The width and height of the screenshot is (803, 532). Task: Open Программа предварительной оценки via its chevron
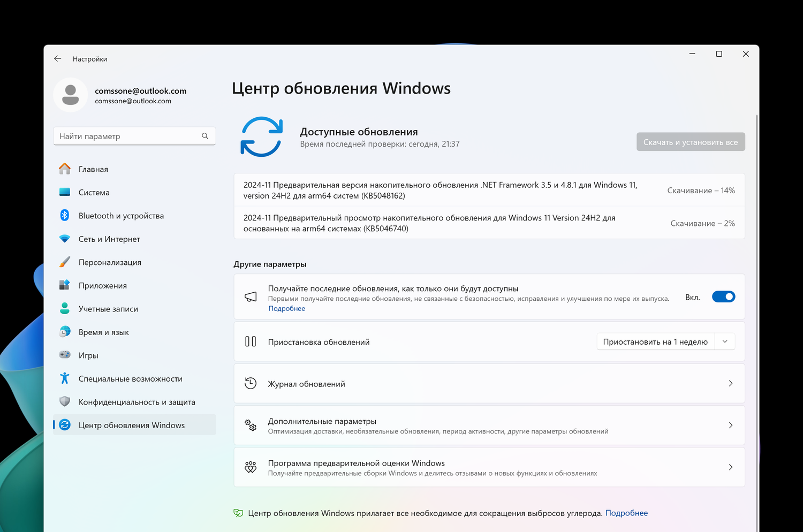click(731, 467)
